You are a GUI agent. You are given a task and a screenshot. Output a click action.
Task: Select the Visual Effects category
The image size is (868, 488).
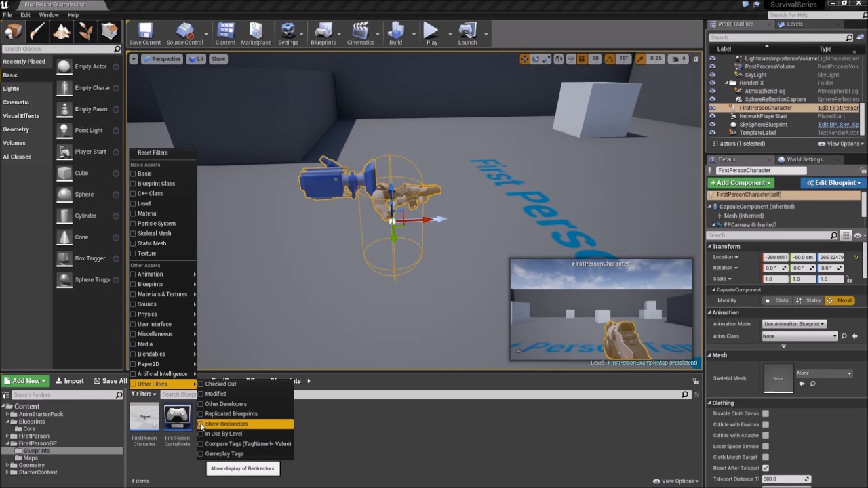[26, 116]
